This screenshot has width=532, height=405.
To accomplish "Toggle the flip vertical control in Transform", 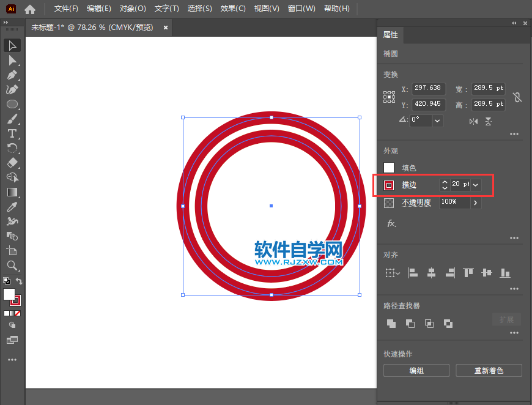I will pyautogui.click(x=488, y=121).
